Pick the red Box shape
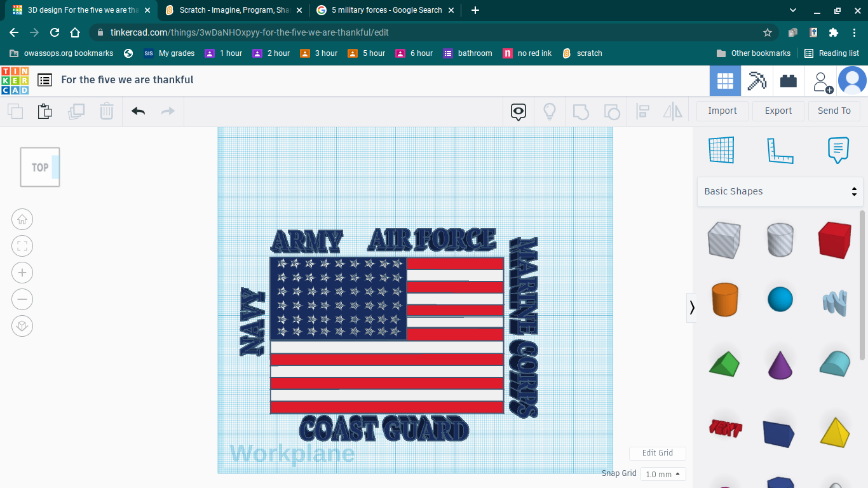 (834, 240)
